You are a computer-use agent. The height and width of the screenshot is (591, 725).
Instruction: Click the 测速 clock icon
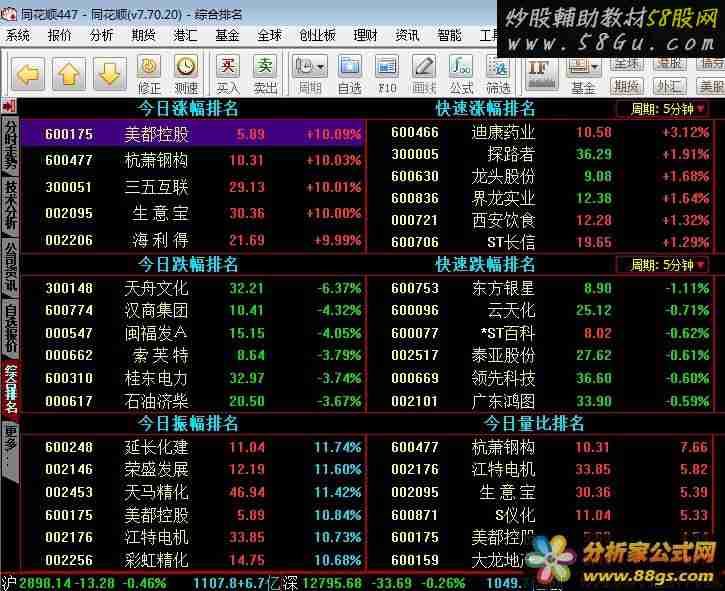186,74
